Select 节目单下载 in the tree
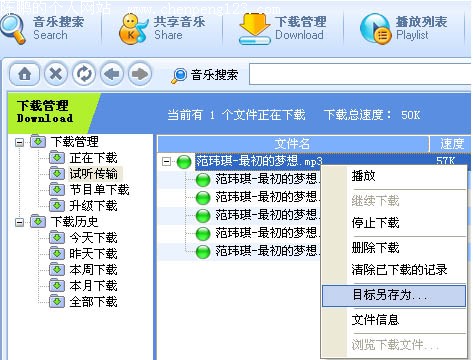473x360 pixels. point(100,190)
